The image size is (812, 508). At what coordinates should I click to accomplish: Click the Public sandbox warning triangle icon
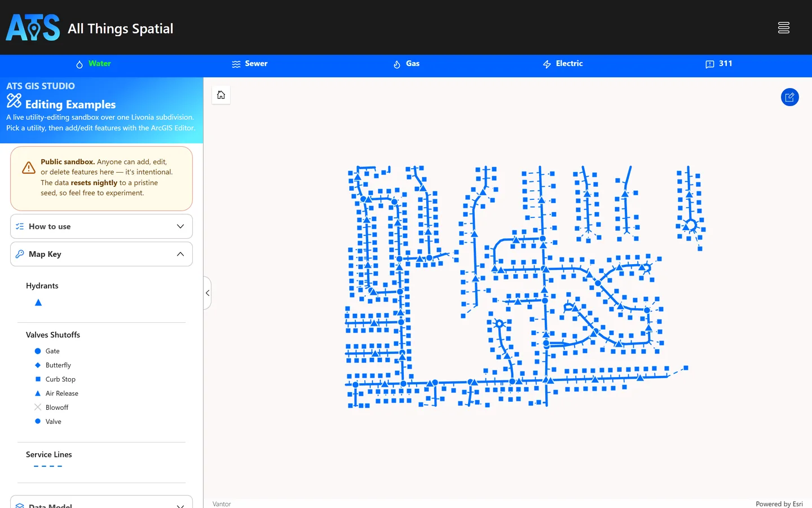[x=29, y=168]
